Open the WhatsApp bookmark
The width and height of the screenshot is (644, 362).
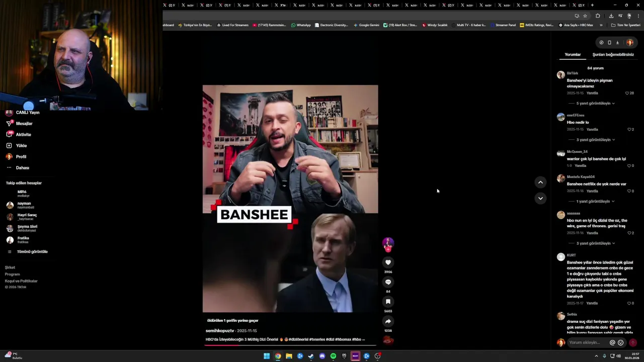click(301, 25)
